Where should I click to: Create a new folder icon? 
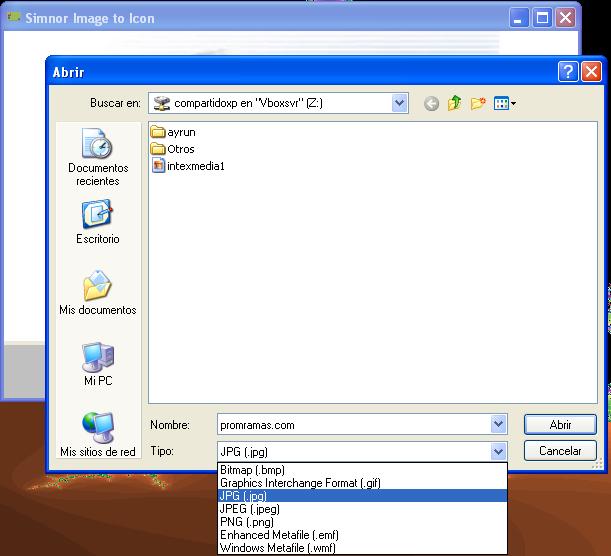point(478,103)
